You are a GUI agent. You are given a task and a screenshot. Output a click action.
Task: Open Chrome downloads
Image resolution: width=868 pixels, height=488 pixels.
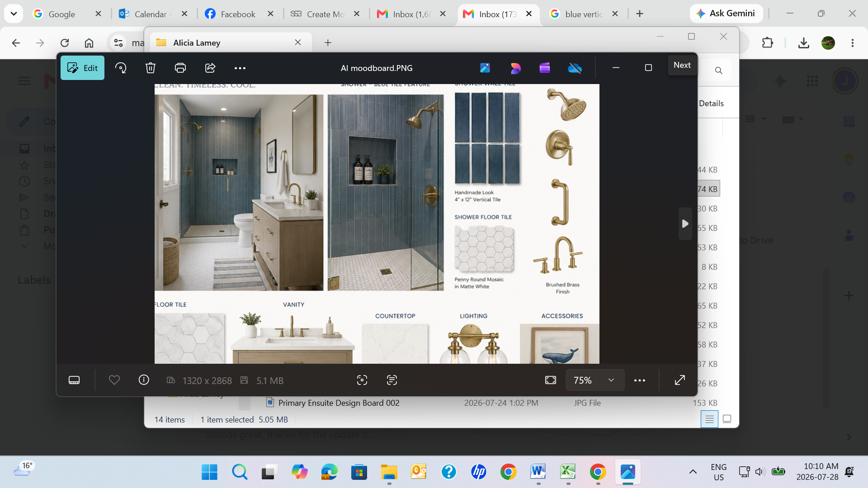803,43
